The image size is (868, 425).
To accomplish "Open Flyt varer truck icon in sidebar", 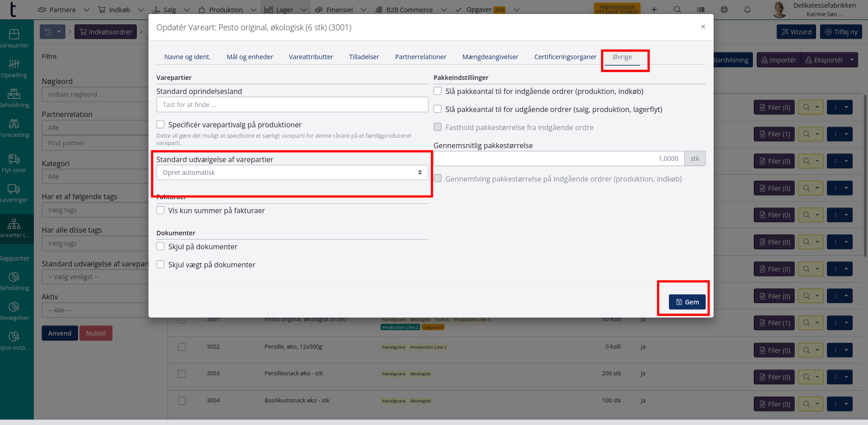I will click(14, 159).
